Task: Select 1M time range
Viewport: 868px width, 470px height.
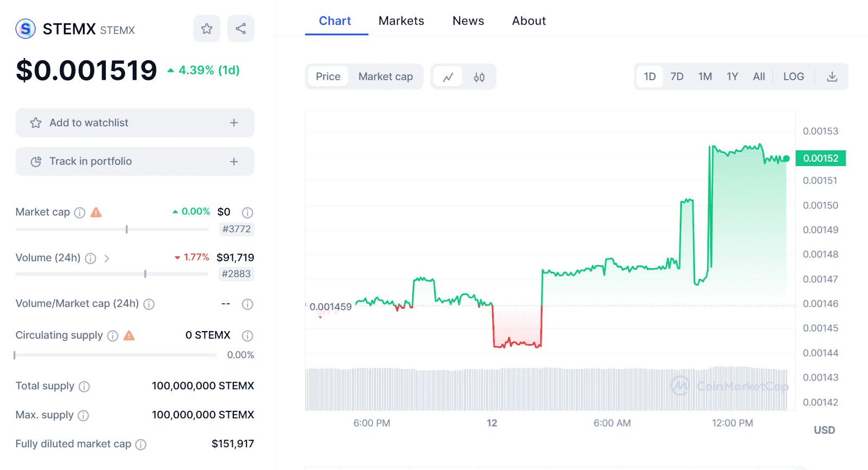Action: tap(705, 77)
